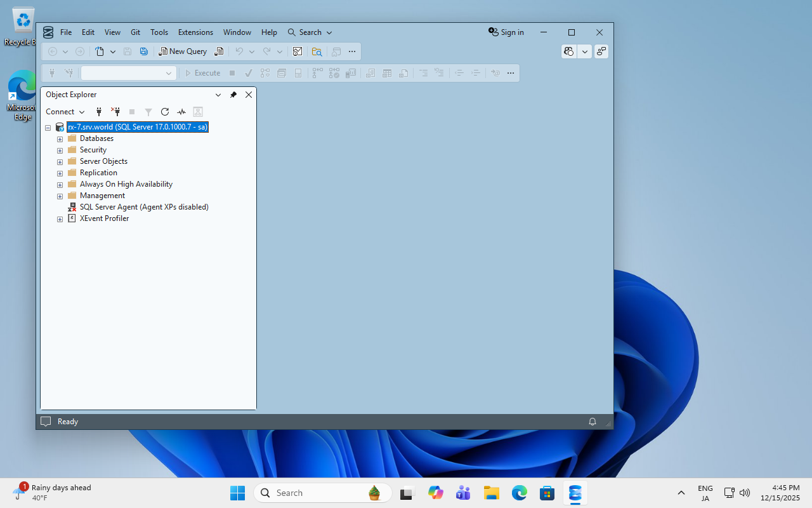The height and width of the screenshot is (508, 812).
Task: Open the Activity Monitor icon in Object Explorer
Action: click(181, 112)
